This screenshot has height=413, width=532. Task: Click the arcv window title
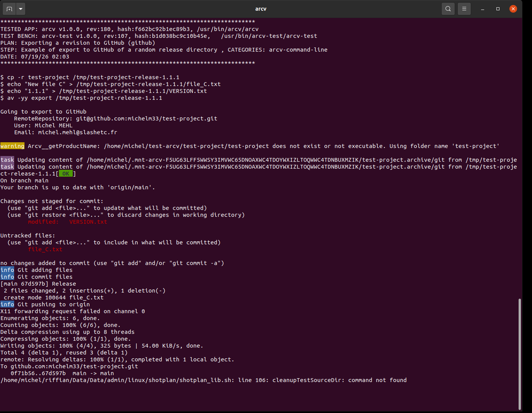[x=261, y=9]
